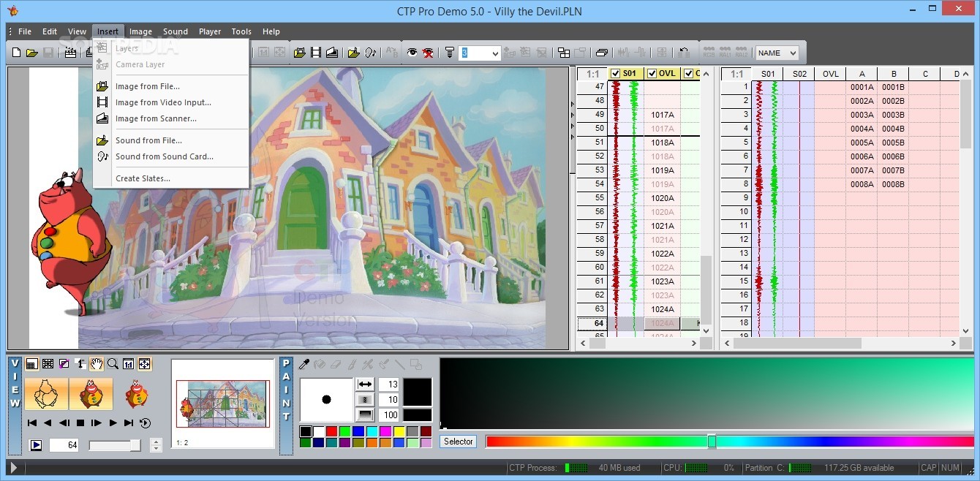Click the brush size field showing 13
980x481 pixels.
(388, 384)
